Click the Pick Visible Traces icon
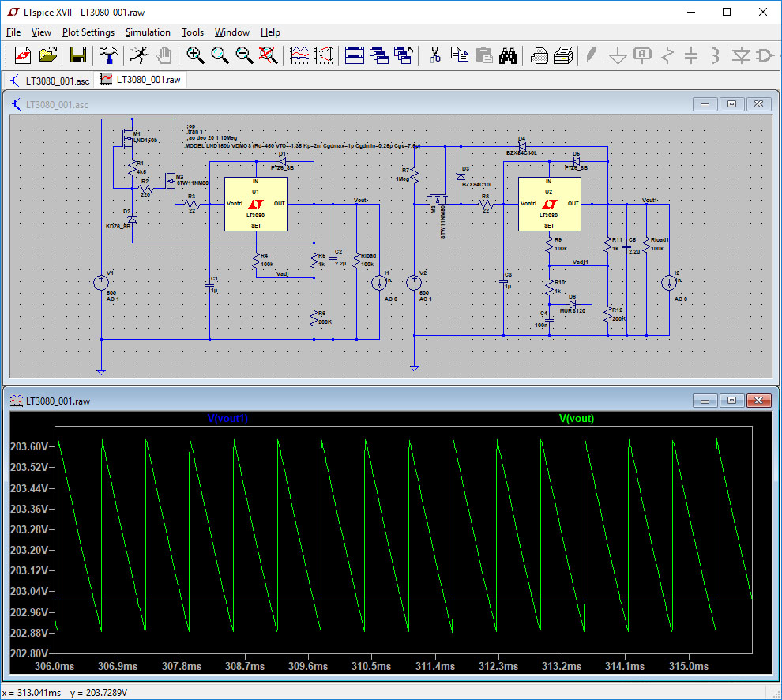782x700 pixels. click(x=299, y=55)
